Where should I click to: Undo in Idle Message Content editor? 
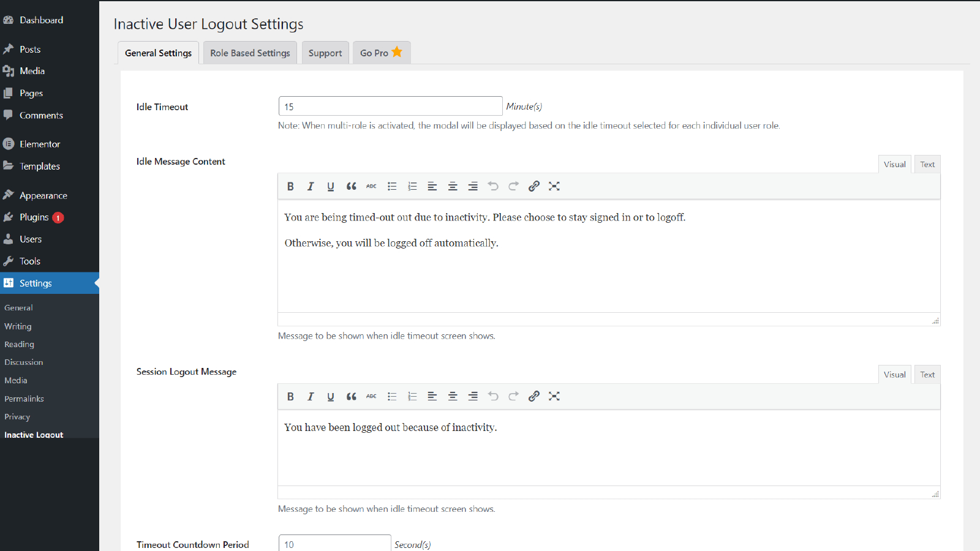coord(493,186)
